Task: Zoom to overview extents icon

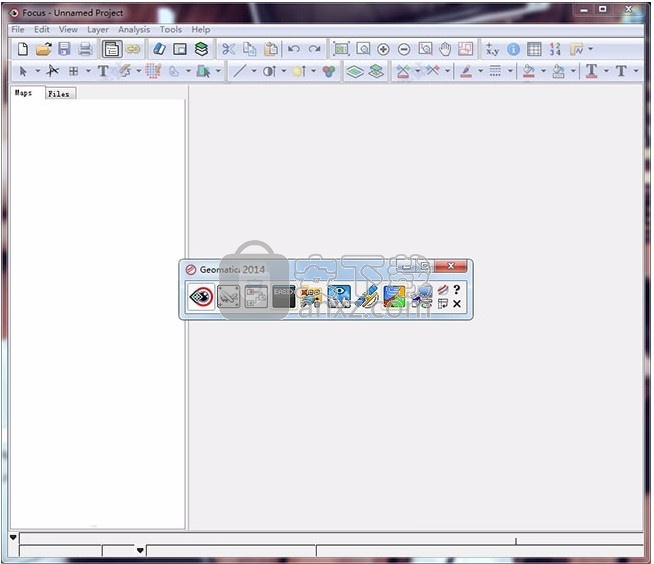Action: (341, 49)
